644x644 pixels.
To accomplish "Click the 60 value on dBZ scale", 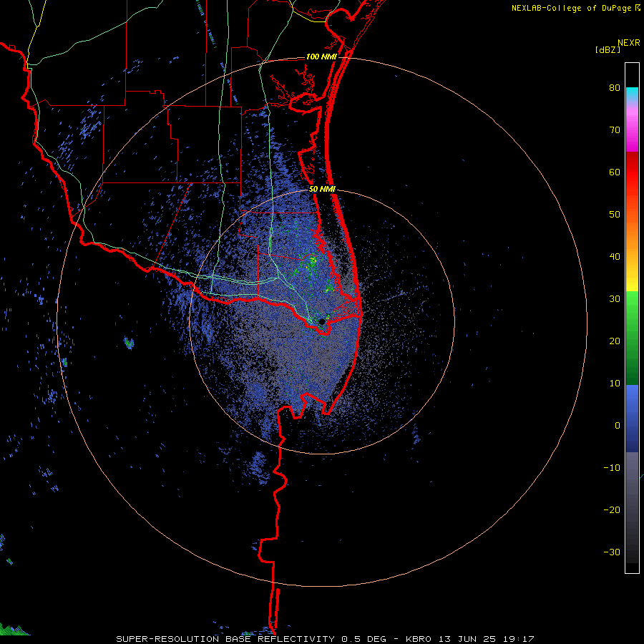I will tap(615, 172).
